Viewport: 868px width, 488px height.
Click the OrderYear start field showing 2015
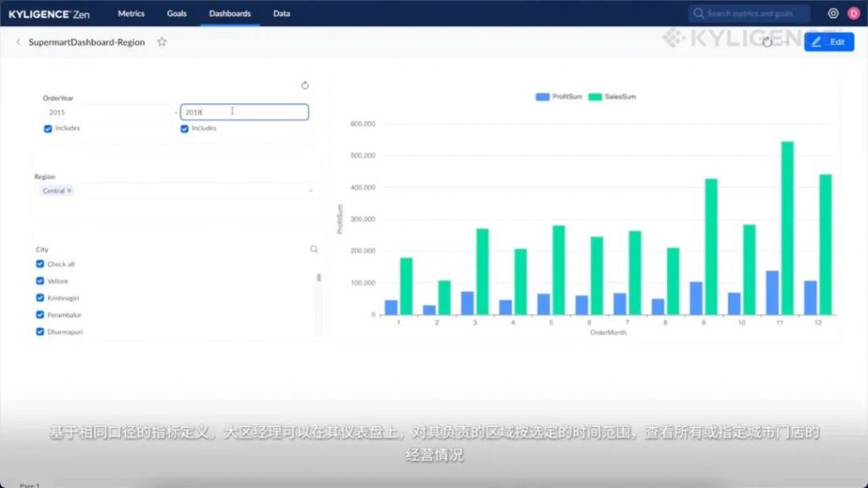[109, 113]
